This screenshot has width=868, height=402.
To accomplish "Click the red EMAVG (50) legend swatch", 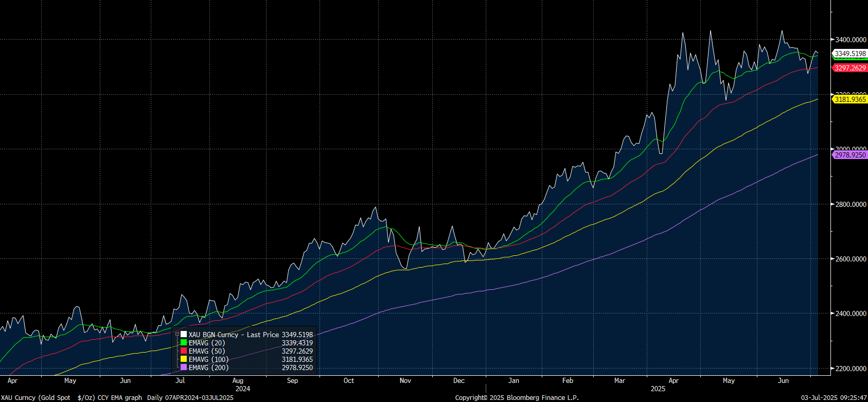I will 184,351.
